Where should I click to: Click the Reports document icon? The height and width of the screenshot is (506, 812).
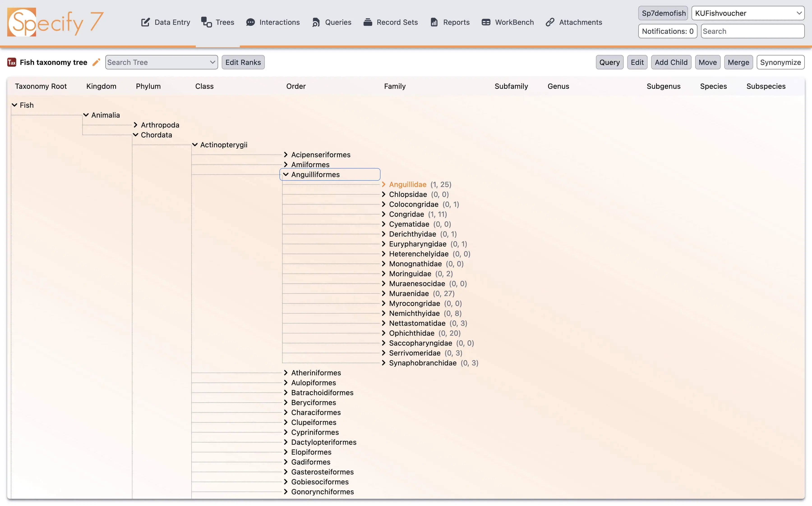(434, 22)
